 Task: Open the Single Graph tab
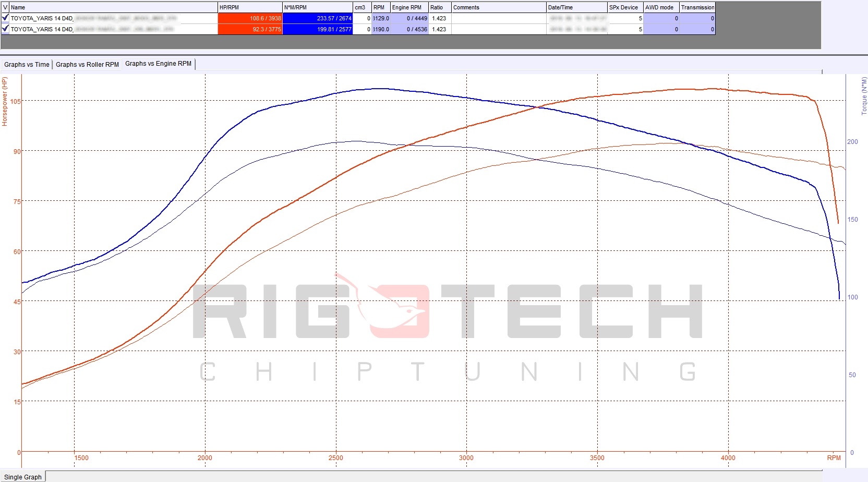coord(23,477)
